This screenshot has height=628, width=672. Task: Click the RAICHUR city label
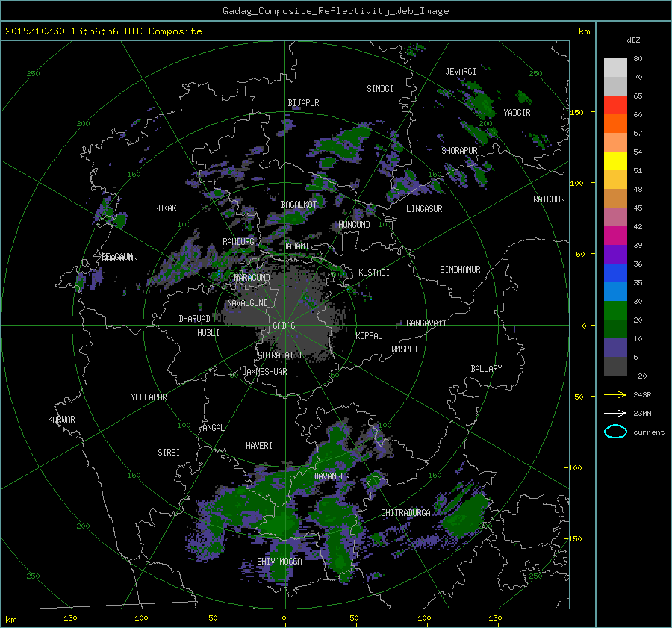[549, 199]
